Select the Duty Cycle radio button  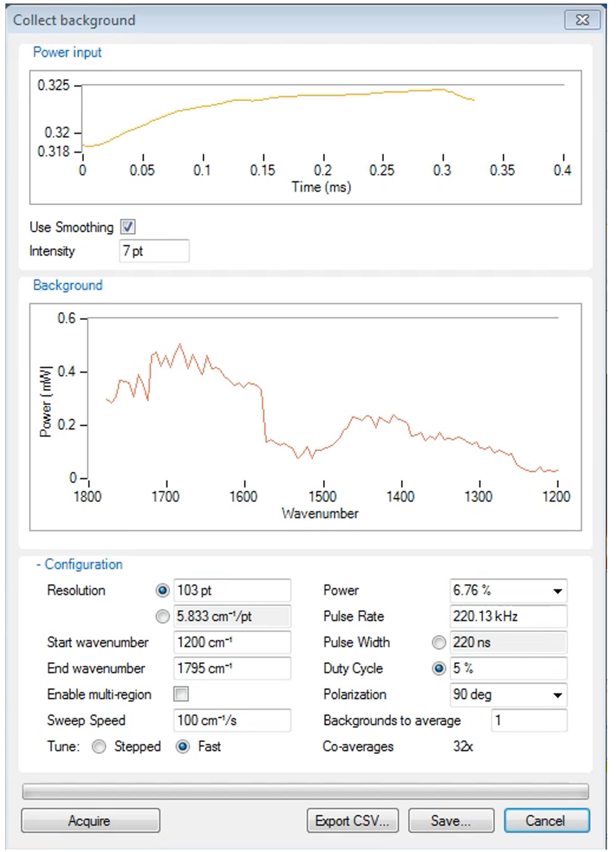coord(439,668)
